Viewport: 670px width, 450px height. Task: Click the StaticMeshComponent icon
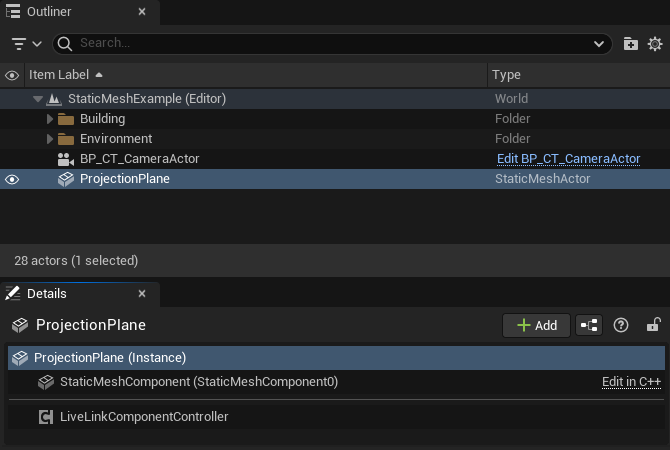tap(45, 382)
